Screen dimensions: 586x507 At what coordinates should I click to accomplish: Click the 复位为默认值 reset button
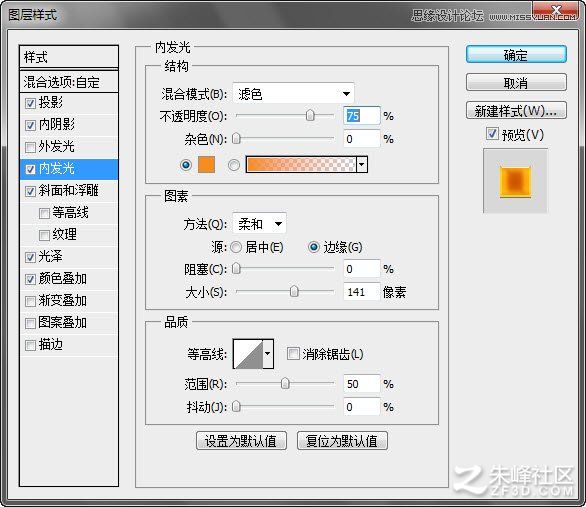click(x=342, y=441)
